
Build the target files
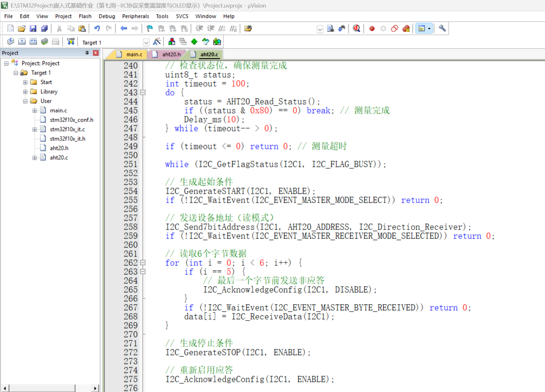point(22,42)
